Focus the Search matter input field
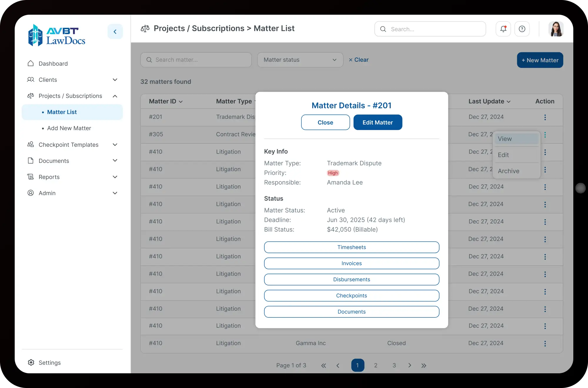Screen dimensions: 588x388 196,60
